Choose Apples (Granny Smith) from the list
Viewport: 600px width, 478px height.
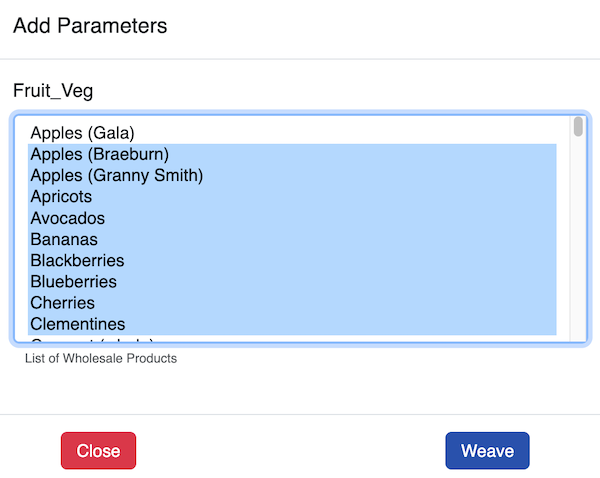pos(116,176)
